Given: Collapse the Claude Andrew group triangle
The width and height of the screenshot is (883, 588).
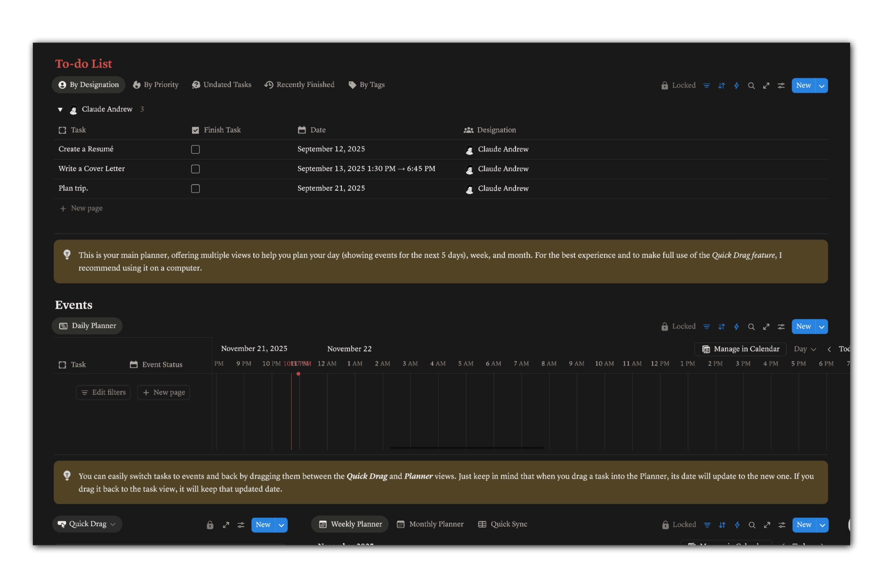Looking at the screenshot, I should click(x=60, y=110).
